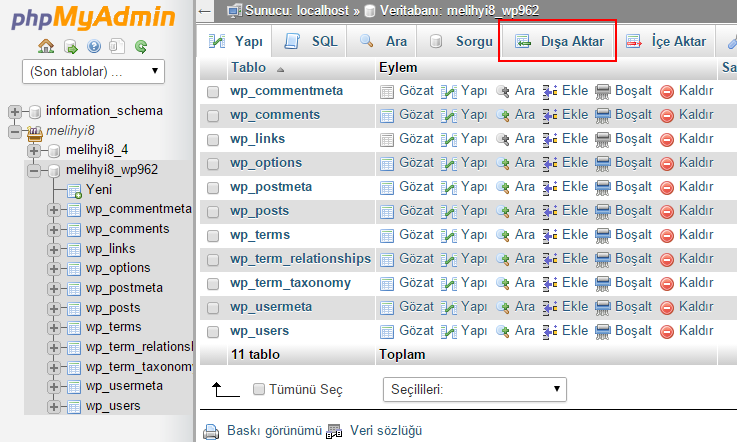Click server icon in breadcrumb
737x442 pixels.
235,10
